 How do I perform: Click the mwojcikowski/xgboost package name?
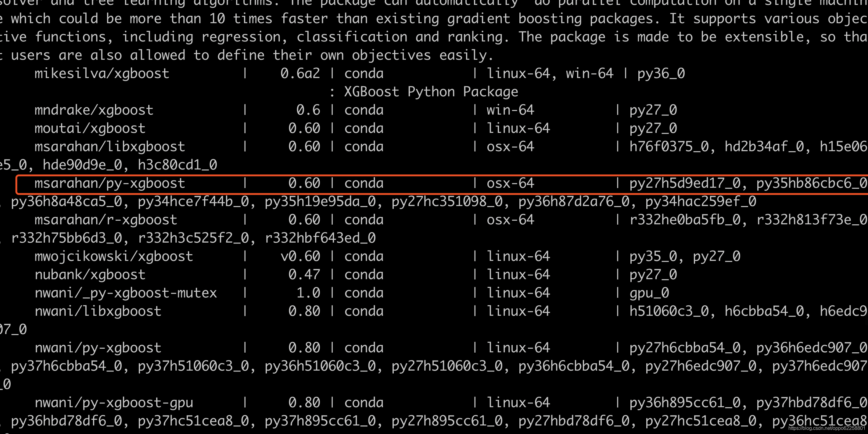pyautogui.click(x=113, y=256)
